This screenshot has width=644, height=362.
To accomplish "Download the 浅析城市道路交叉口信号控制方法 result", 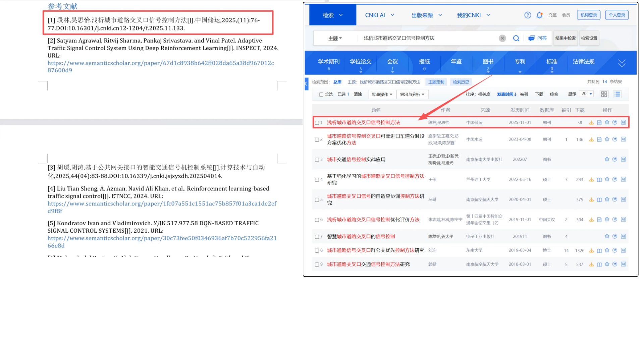I will 591,123.
